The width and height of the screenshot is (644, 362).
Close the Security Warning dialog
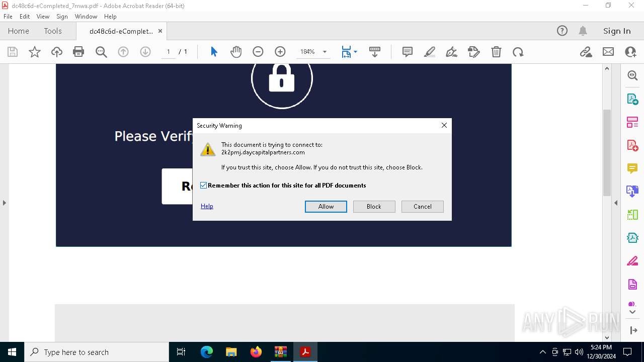pos(444,125)
